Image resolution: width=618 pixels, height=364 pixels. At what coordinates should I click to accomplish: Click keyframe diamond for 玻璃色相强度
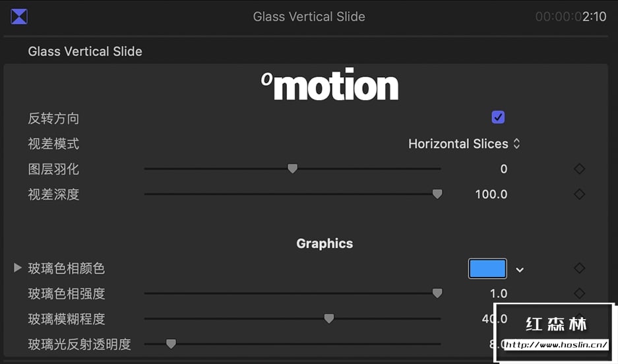pyautogui.click(x=579, y=293)
